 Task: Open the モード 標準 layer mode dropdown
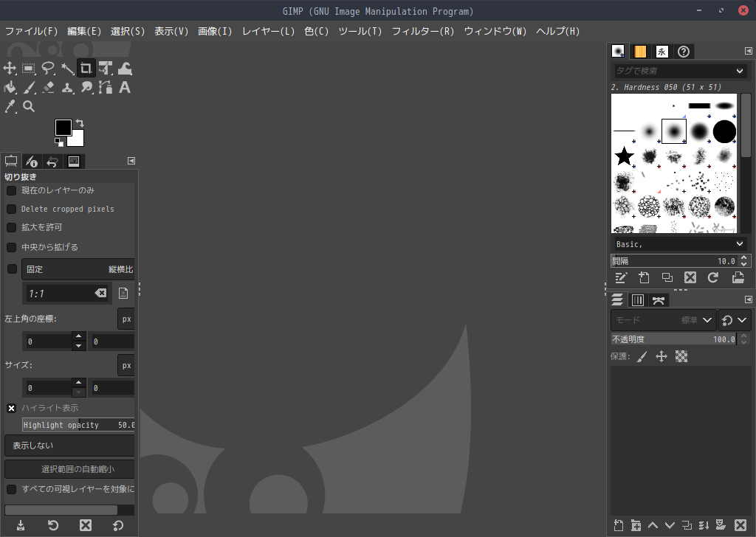[x=663, y=320]
